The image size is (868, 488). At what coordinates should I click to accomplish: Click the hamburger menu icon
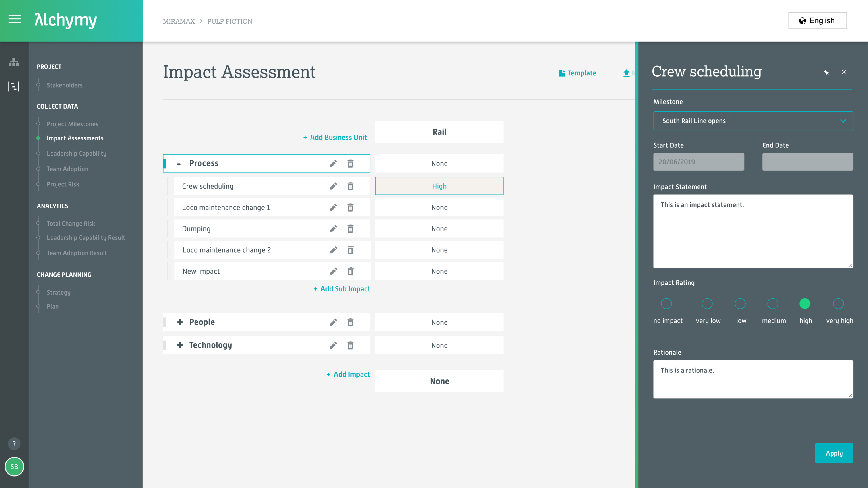pos(14,19)
